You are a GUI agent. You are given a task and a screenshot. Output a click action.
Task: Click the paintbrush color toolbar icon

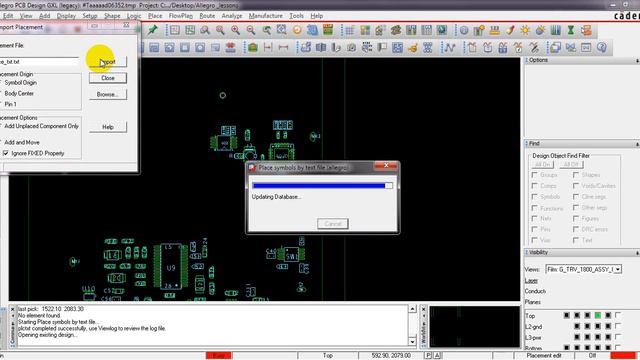pyautogui.click(x=510, y=30)
